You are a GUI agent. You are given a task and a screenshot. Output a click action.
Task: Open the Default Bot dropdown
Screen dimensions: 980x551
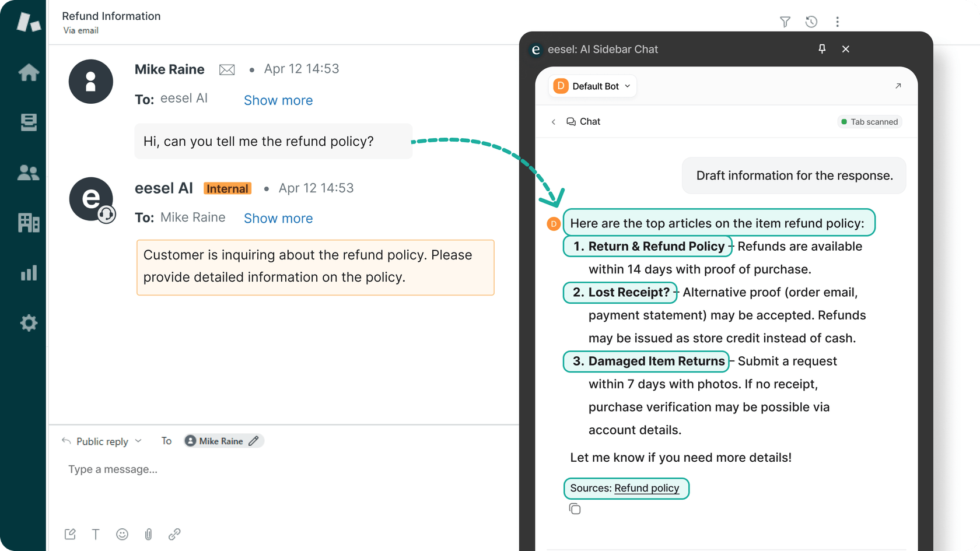(x=591, y=86)
